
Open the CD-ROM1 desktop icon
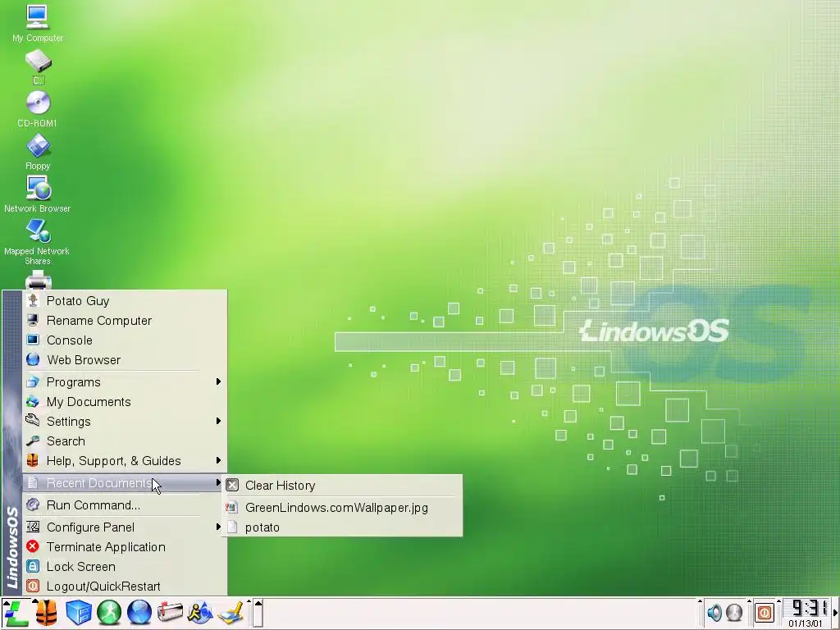(38, 109)
